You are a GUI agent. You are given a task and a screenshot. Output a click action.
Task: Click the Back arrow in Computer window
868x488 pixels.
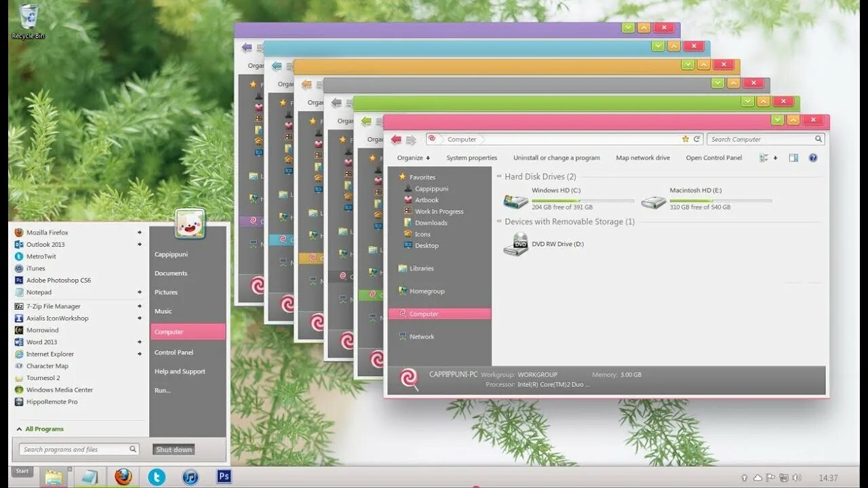coord(396,139)
